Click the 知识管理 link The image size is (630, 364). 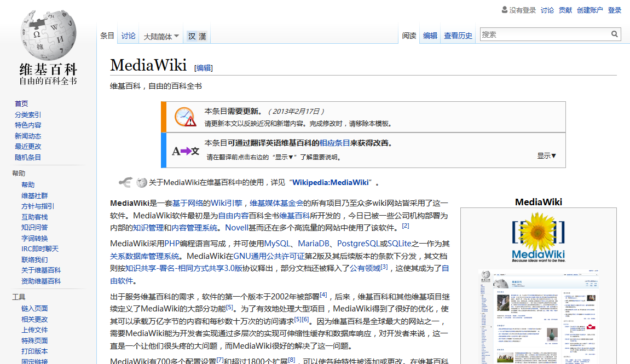(148, 228)
